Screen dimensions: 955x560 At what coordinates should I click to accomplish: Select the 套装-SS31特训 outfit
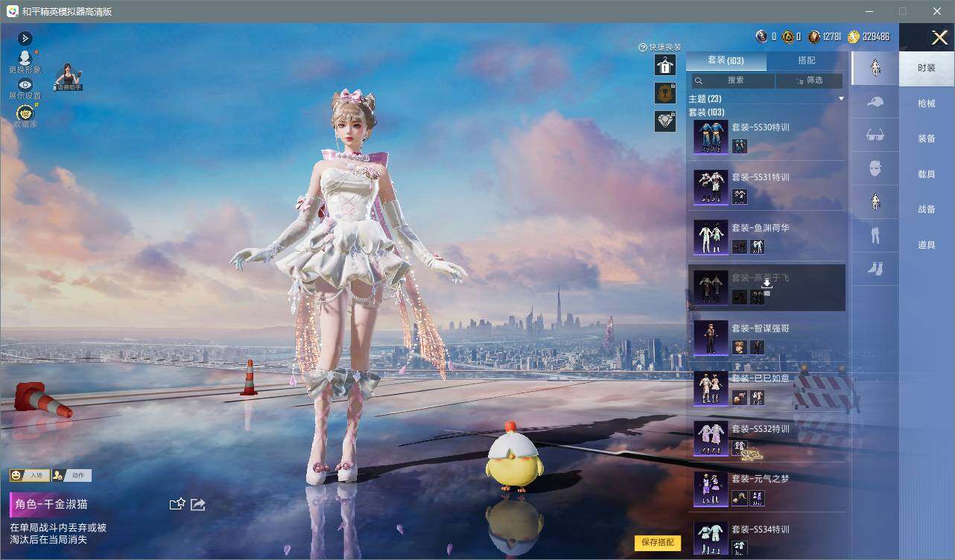click(x=767, y=186)
